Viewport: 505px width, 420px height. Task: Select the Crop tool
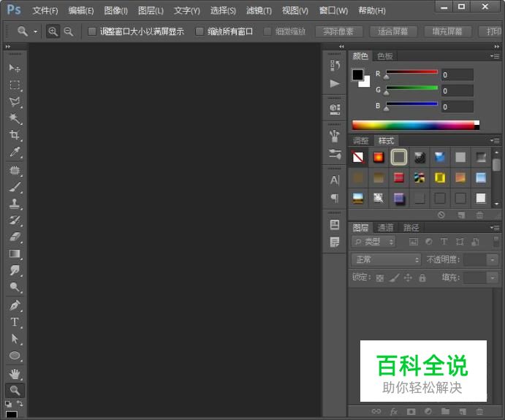15,136
